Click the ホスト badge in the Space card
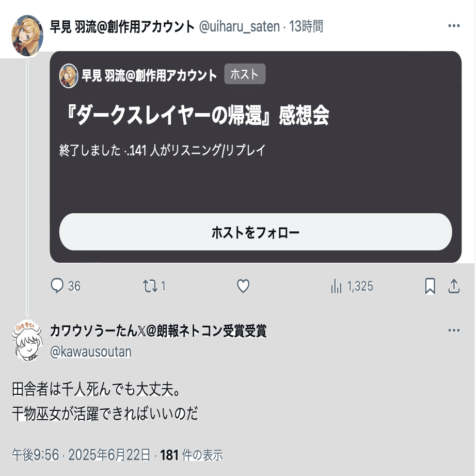 245,74
